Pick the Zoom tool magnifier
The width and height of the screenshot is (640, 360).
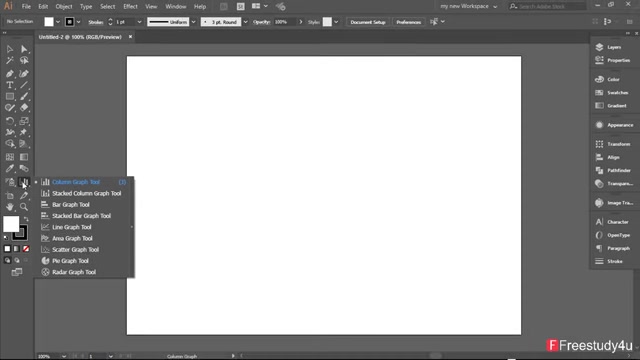click(24, 207)
